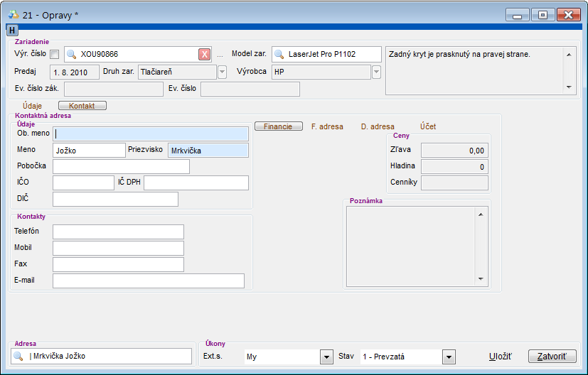The width and height of the screenshot is (588, 375).
Task: Clear serial number with red X icon
Action: (204, 55)
